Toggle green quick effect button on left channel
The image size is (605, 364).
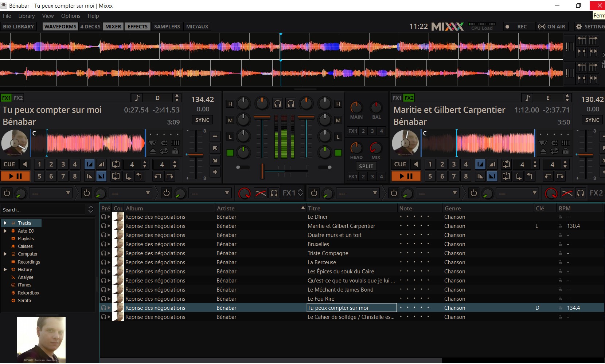(x=230, y=153)
